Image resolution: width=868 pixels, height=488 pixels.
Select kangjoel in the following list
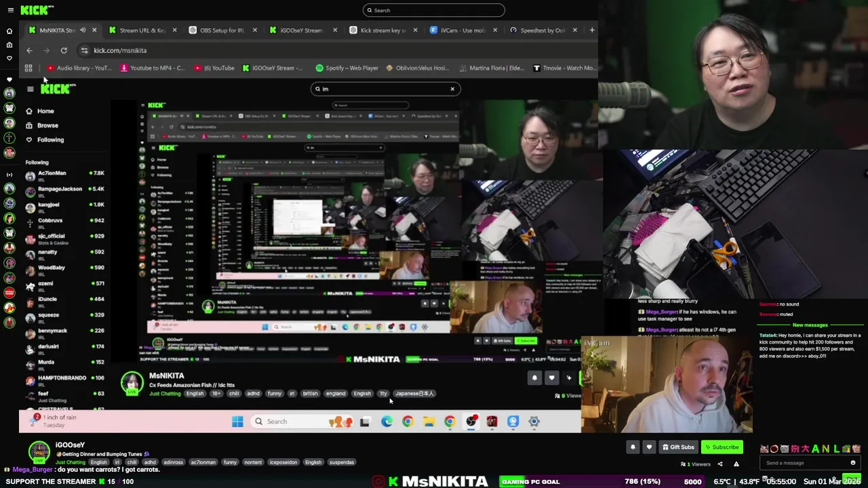[65, 207]
